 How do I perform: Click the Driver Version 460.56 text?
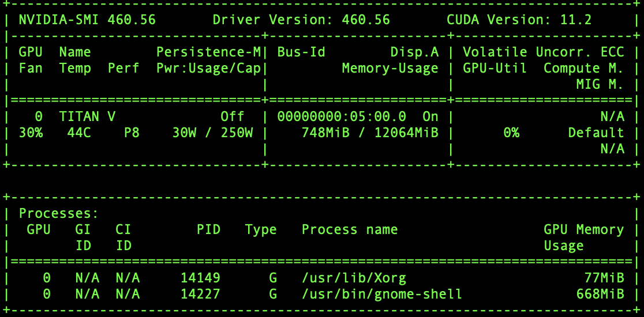(301, 20)
